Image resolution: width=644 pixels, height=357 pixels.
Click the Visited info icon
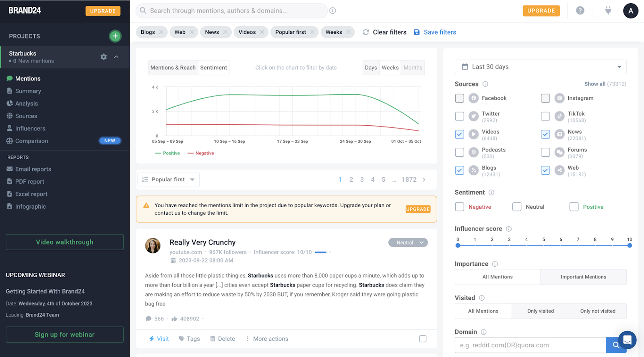pyautogui.click(x=482, y=298)
